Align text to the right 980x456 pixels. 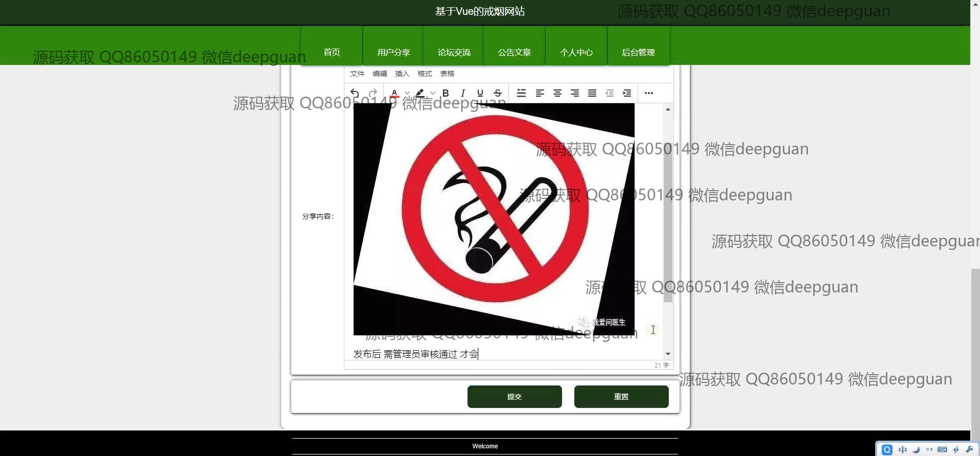click(574, 93)
